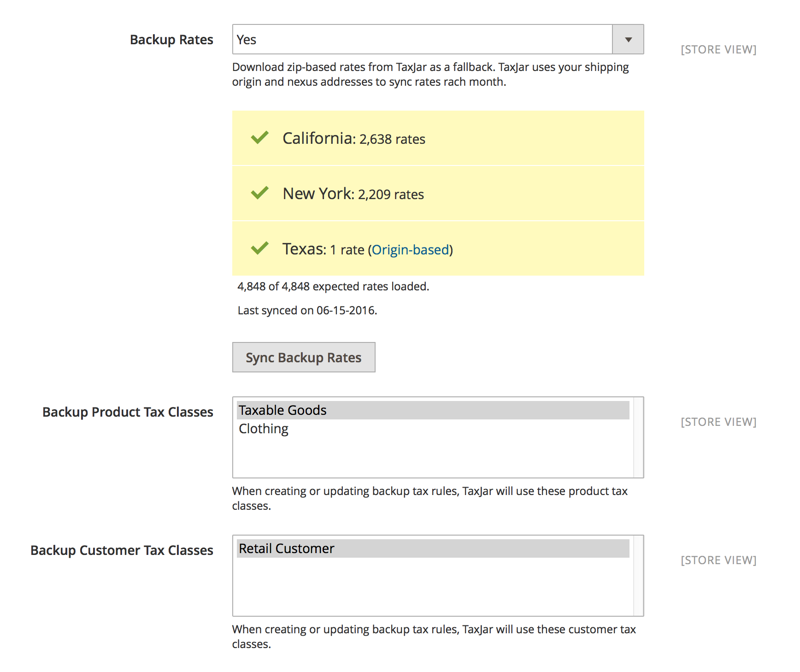The width and height of the screenshot is (800, 672).
Task: Click the New York green checkmark icon
Action: (x=260, y=193)
